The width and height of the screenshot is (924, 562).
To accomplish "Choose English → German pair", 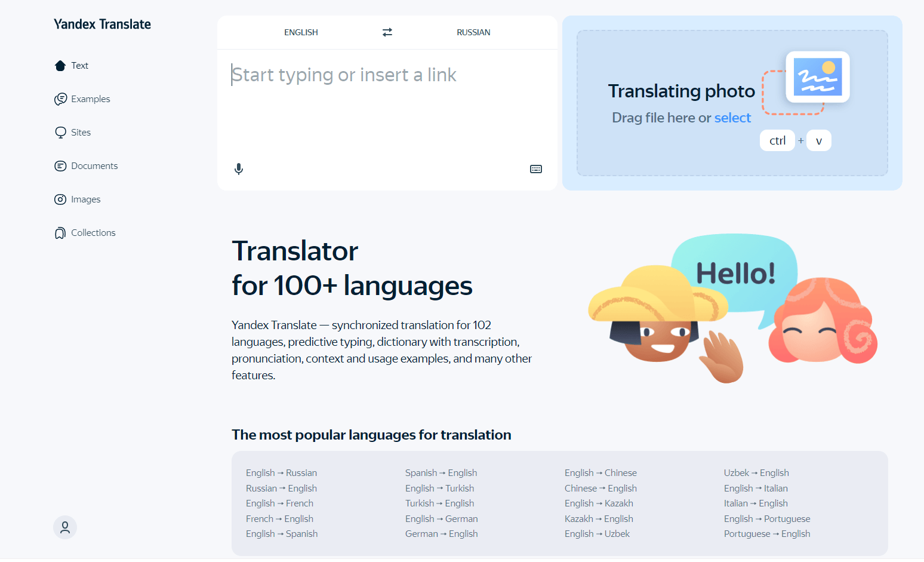I will point(442,519).
